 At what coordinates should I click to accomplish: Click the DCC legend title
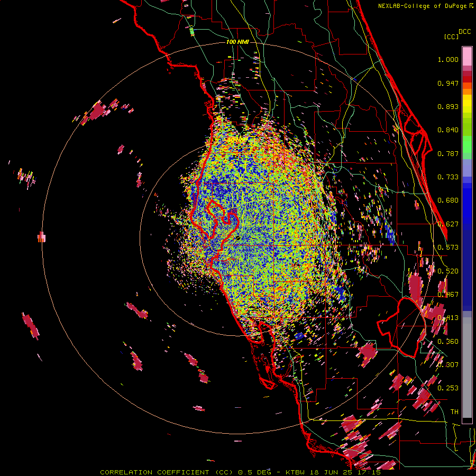465,32
